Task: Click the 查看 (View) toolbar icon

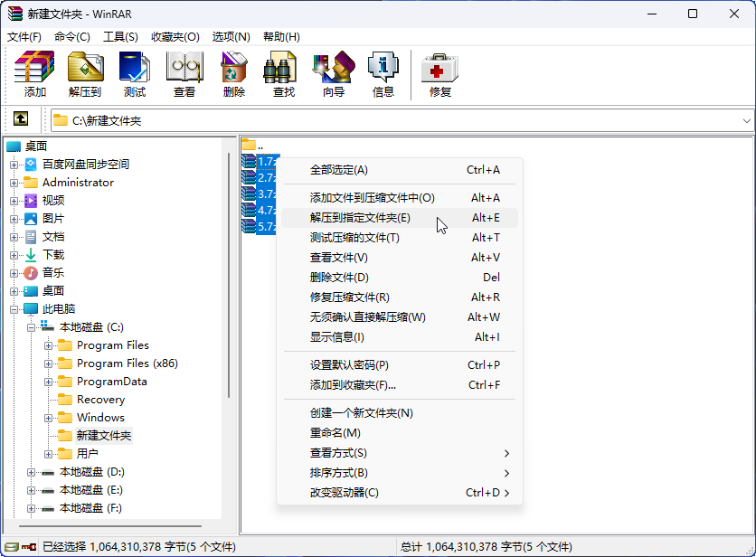Action: point(184,74)
